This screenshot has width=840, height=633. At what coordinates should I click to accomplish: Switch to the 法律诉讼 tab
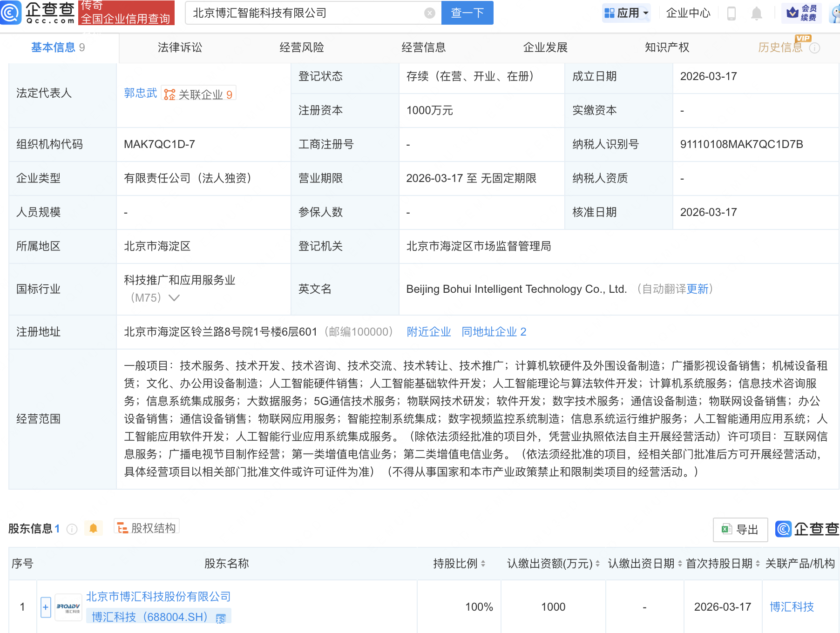pyautogui.click(x=179, y=47)
